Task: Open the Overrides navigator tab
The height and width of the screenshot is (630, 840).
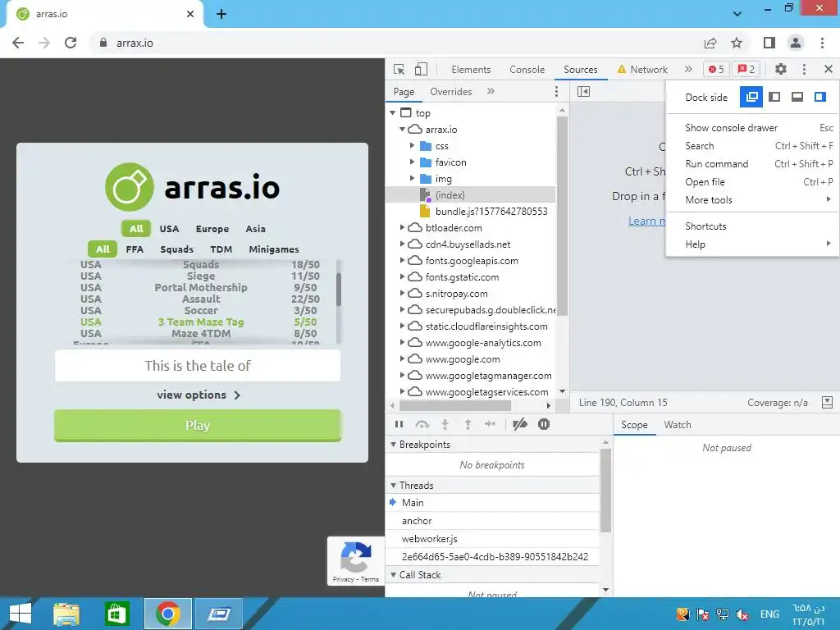Action: click(451, 92)
